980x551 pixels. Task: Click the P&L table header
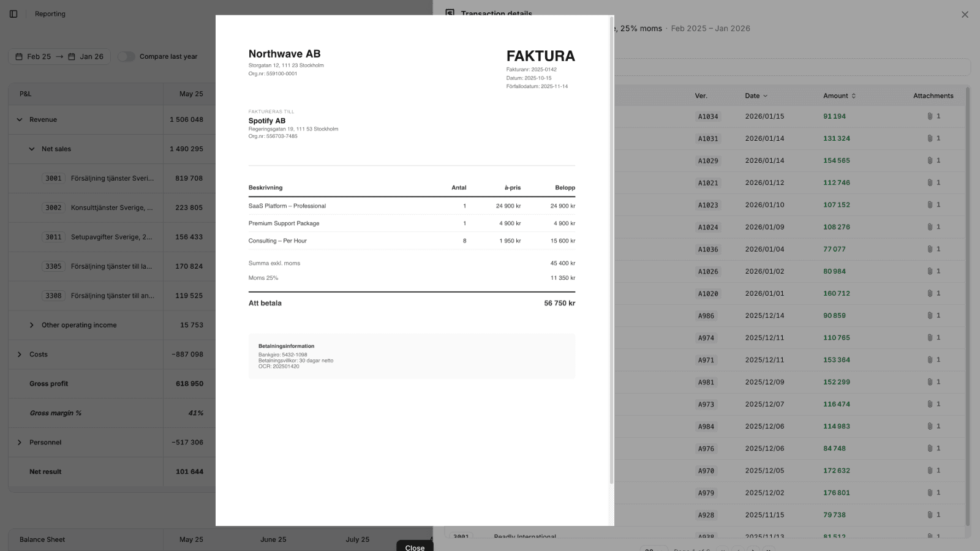pyautogui.click(x=25, y=94)
